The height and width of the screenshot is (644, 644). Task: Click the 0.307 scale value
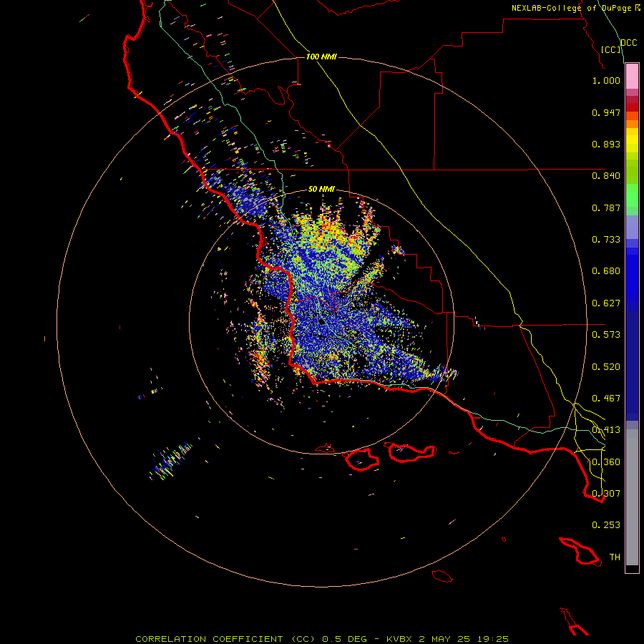(x=606, y=494)
